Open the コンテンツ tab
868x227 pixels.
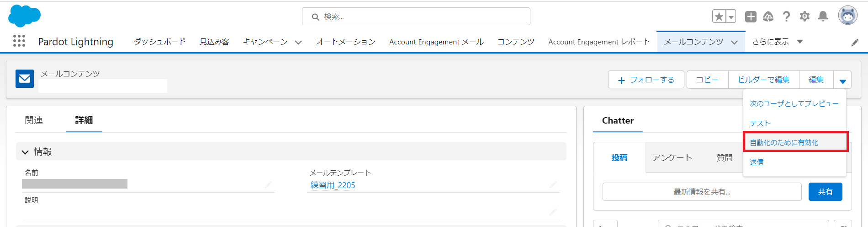coord(516,42)
